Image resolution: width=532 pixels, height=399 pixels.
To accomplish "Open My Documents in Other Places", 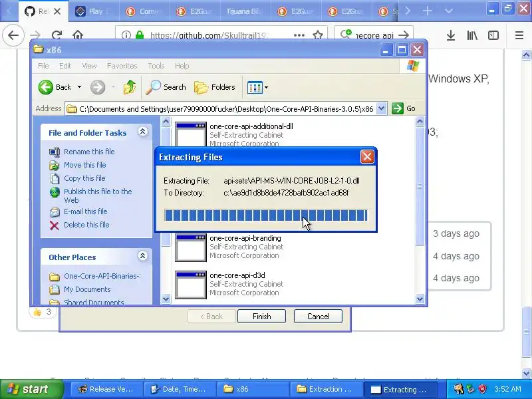I will click(x=87, y=289).
